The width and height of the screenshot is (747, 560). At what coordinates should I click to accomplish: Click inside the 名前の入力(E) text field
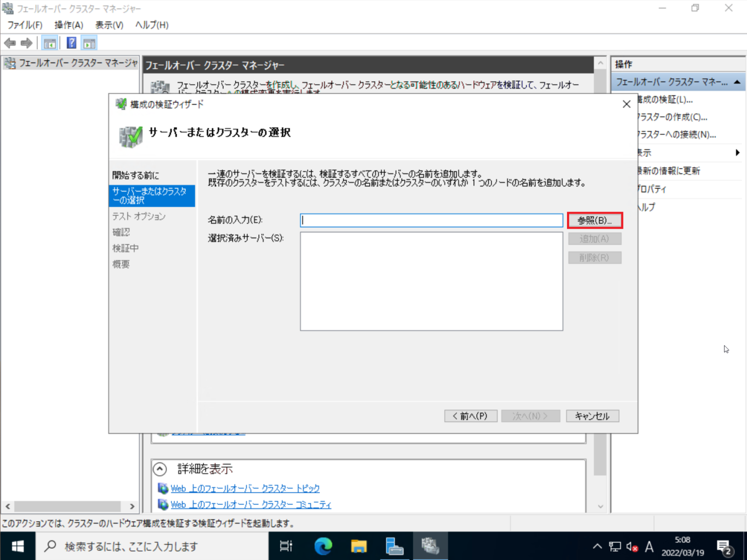tap(431, 220)
